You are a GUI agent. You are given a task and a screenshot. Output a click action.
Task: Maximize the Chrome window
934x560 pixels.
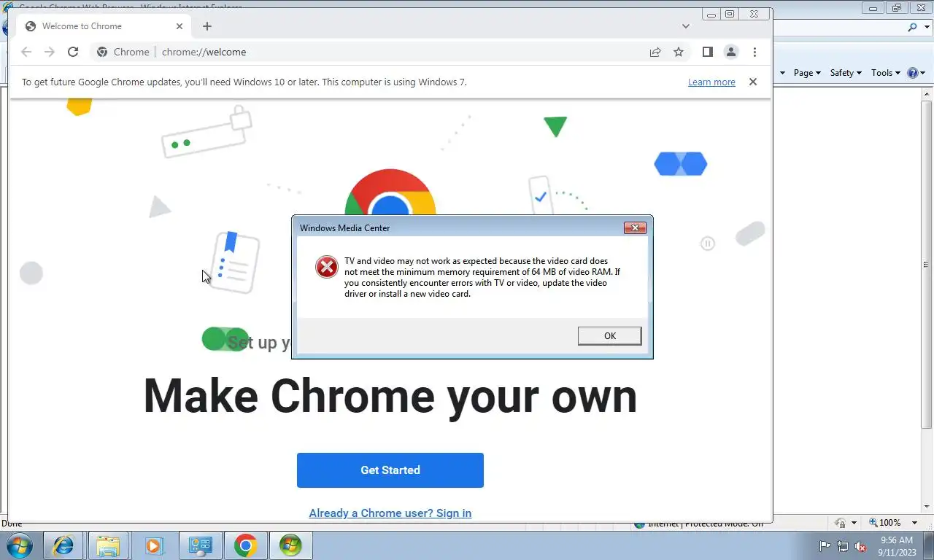[730, 14]
